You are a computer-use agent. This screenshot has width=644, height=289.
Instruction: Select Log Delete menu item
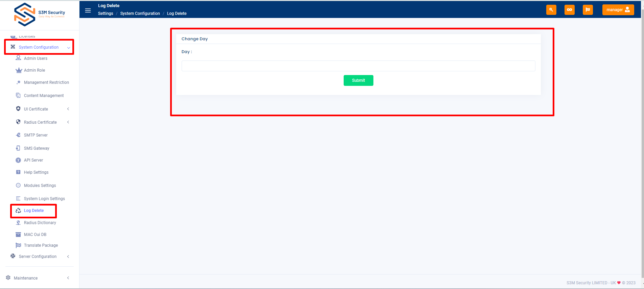pyautogui.click(x=34, y=211)
